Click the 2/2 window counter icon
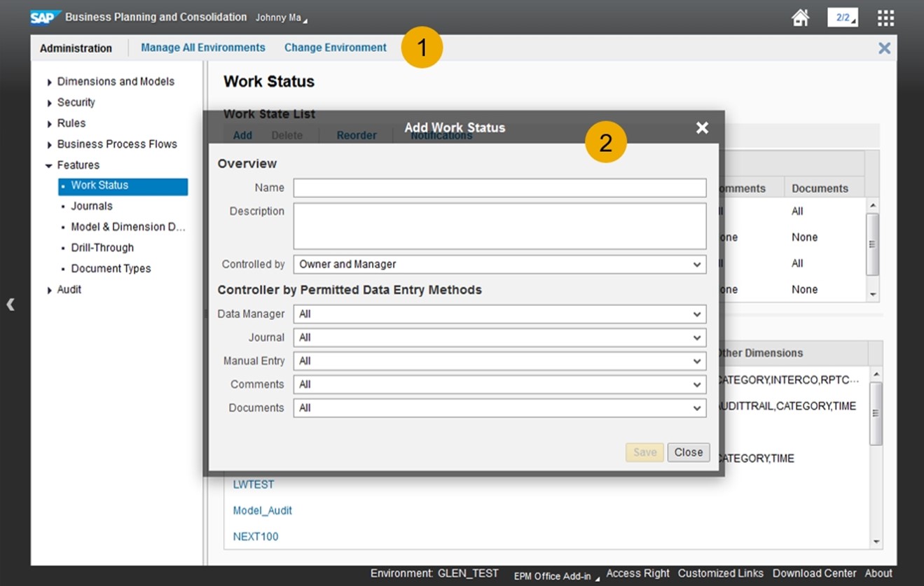The height and width of the screenshot is (586, 924). coord(842,18)
